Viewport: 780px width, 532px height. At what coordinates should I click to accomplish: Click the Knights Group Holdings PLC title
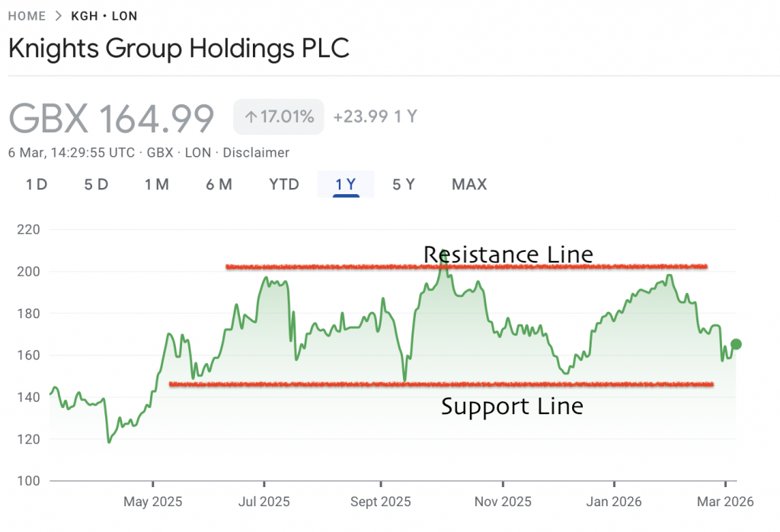point(178,49)
